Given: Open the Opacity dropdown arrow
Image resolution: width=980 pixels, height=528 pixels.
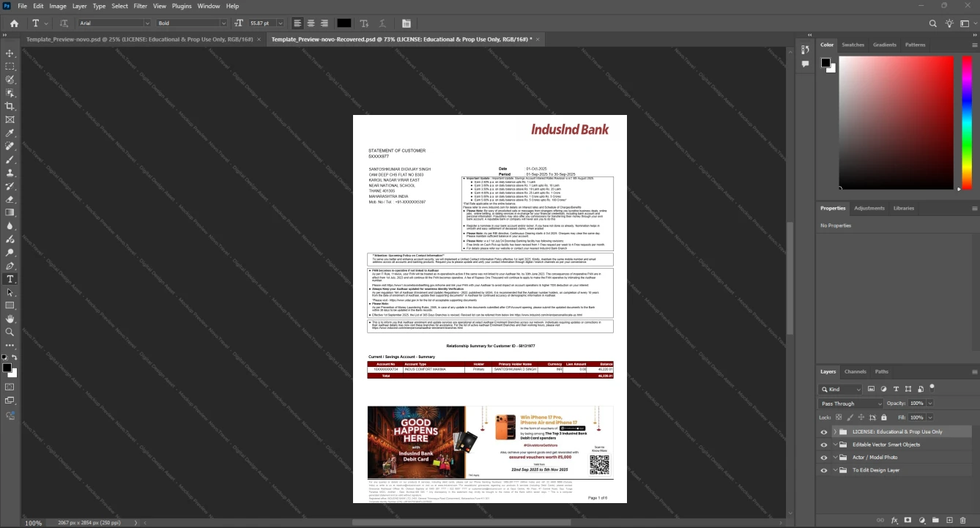Looking at the screenshot, I should pos(930,404).
